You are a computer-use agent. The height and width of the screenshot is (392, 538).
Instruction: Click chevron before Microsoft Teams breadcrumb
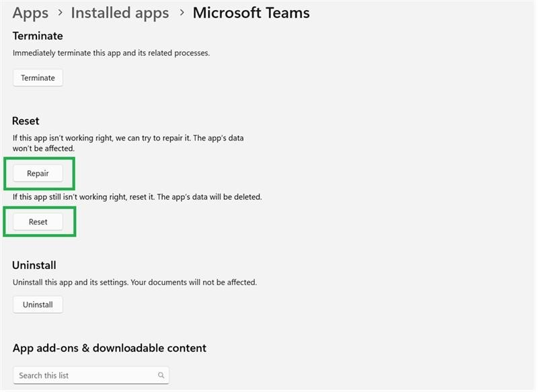pos(182,13)
